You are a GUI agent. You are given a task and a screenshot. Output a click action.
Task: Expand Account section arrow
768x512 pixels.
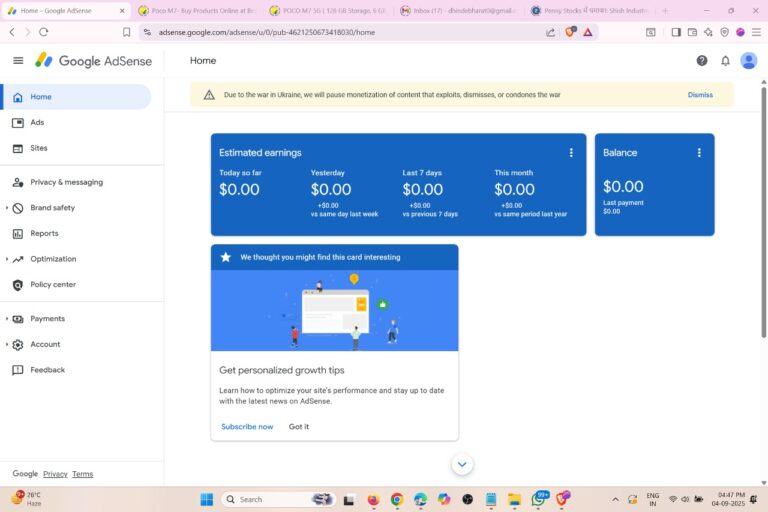coord(7,344)
